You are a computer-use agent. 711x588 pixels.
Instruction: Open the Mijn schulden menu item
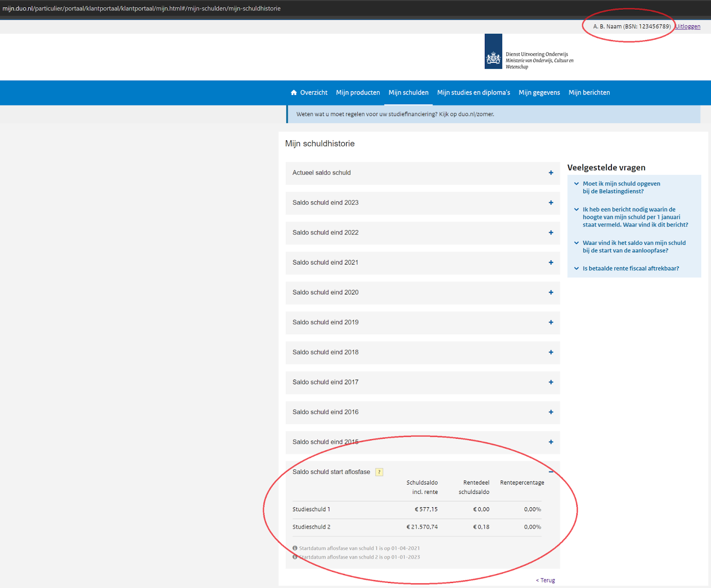408,92
